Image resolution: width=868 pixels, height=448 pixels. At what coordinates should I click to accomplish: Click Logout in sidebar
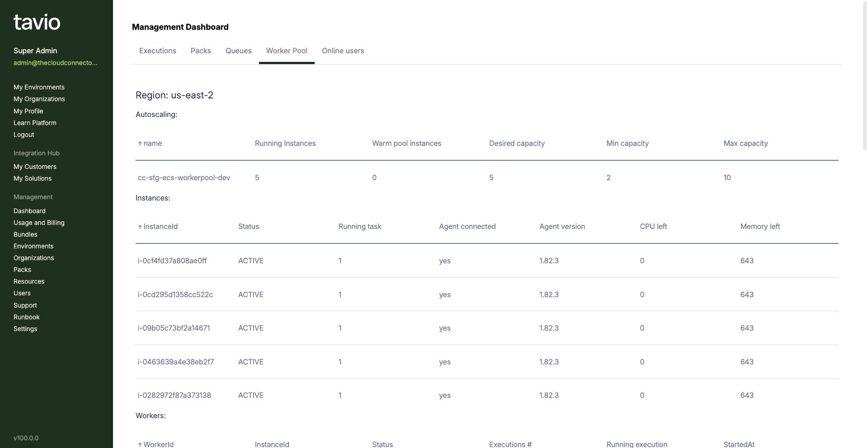click(x=24, y=135)
